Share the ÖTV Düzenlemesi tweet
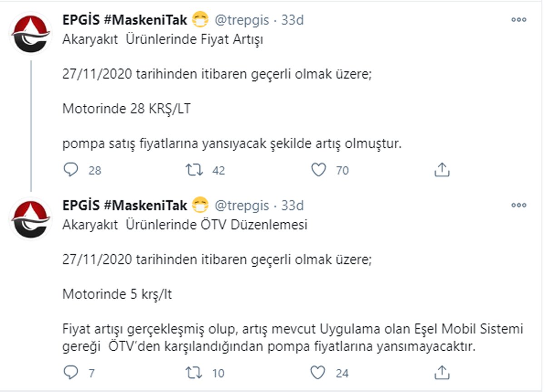The width and height of the screenshot is (545, 392). (441, 372)
